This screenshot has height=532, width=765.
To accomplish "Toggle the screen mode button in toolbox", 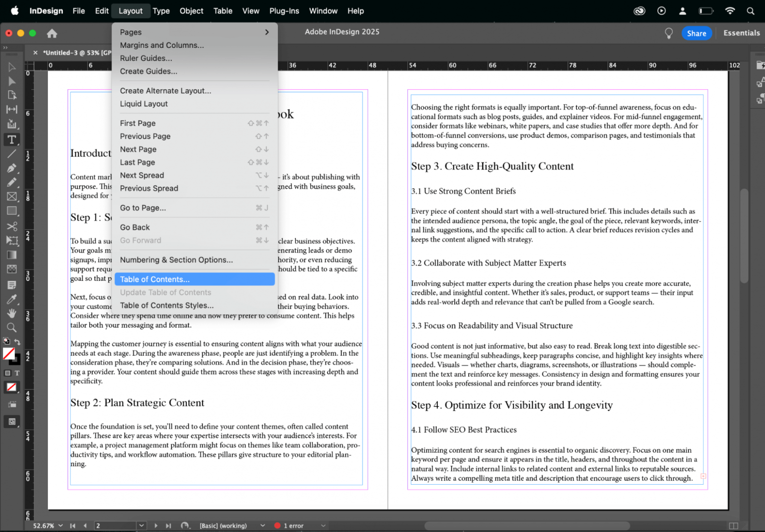I will click(x=12, y=422).
